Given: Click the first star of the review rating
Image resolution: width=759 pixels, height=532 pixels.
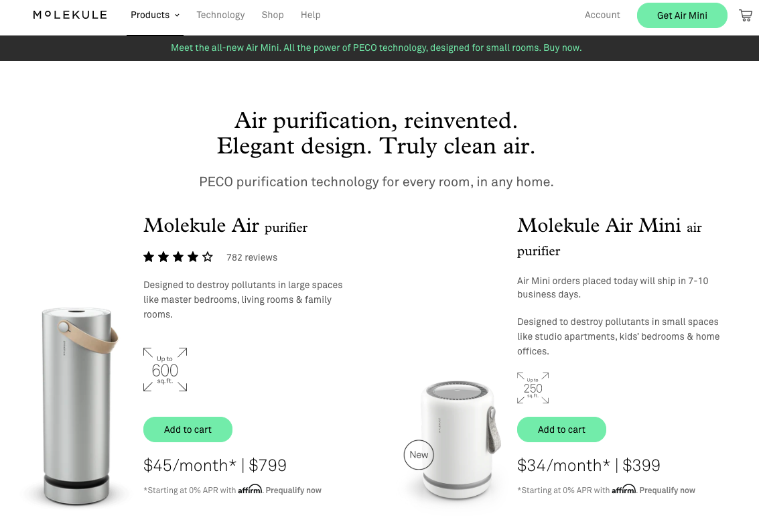Looking at the screenshot, I should [x=148, y=256].
